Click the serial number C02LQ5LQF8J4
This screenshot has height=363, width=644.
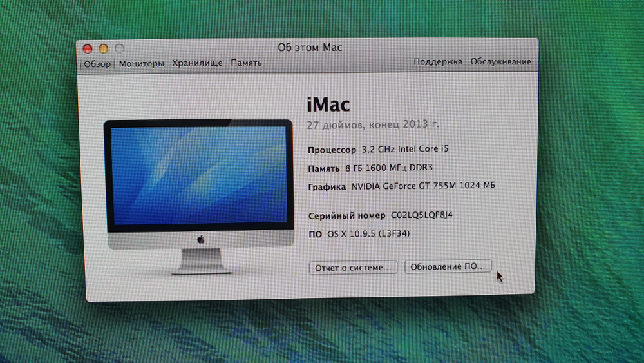(421, 215)
